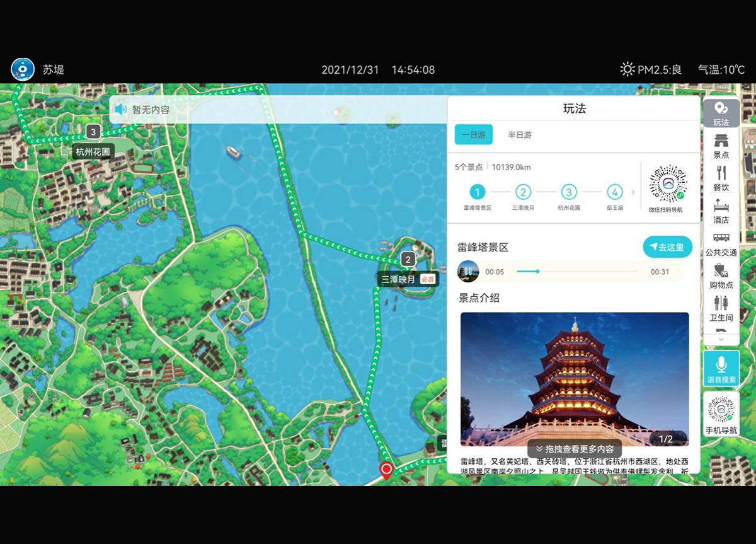The height and width of the screenshot is (544, 756).
Task: Select stop 2 三潭映月 in the route
Action: pos(523,192)
